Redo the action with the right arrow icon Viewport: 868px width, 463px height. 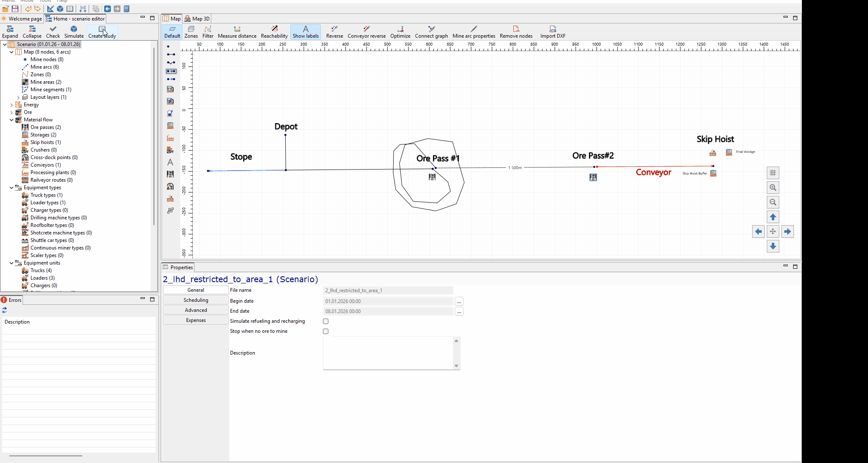click(x=37, y=9)
